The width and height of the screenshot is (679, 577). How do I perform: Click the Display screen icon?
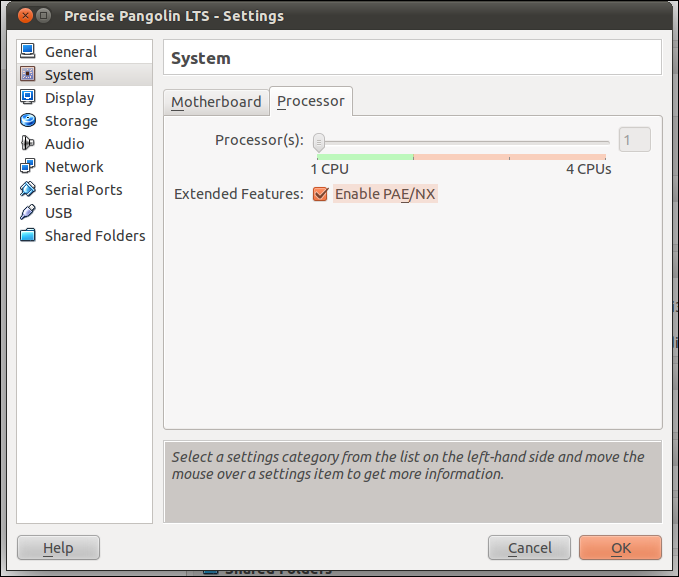28,97
